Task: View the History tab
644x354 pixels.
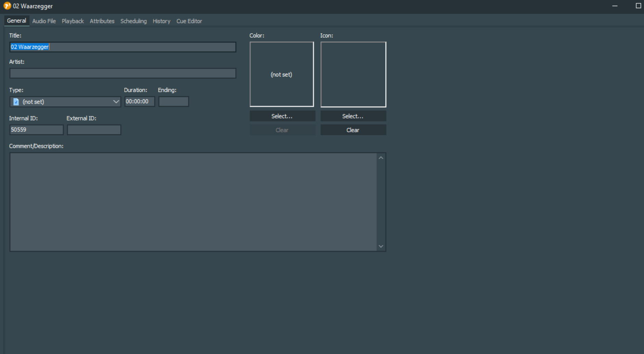Action: [161, 21]
